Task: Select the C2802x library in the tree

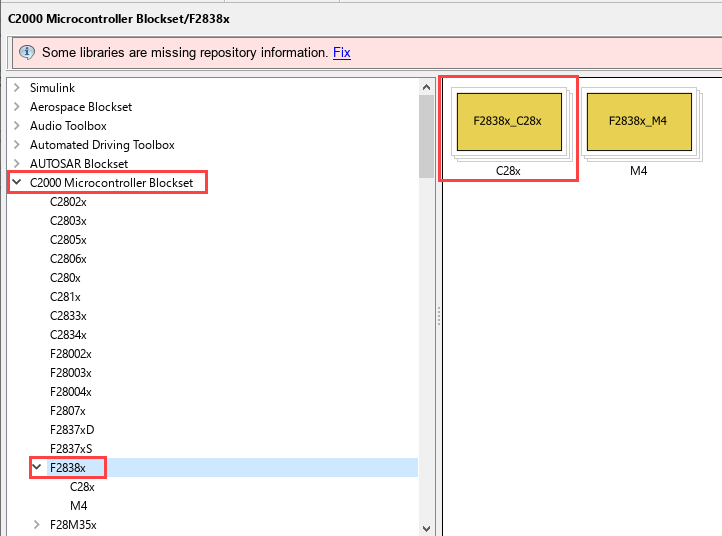Action: (68, 202)
